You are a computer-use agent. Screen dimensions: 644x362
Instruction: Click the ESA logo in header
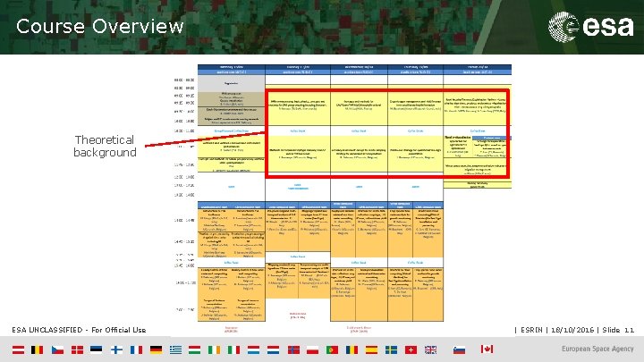590,27
